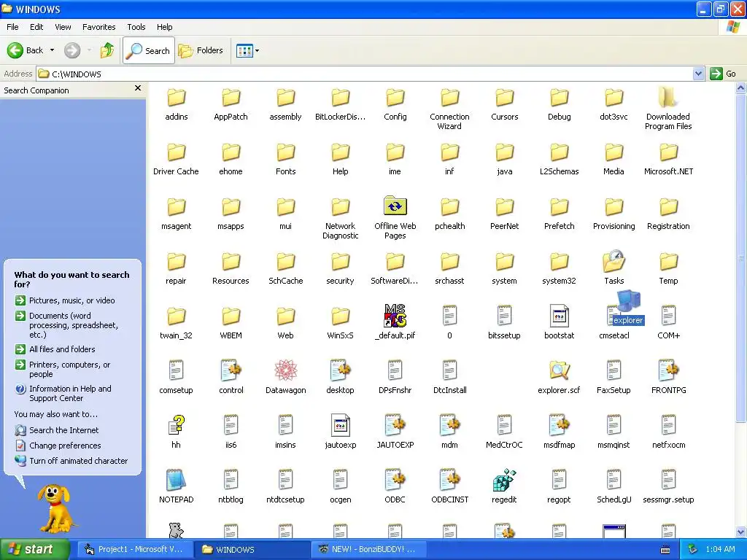This screenshot has height=560, width=747.
Task: Select the Fonts folder
Action: coord(285,152)
